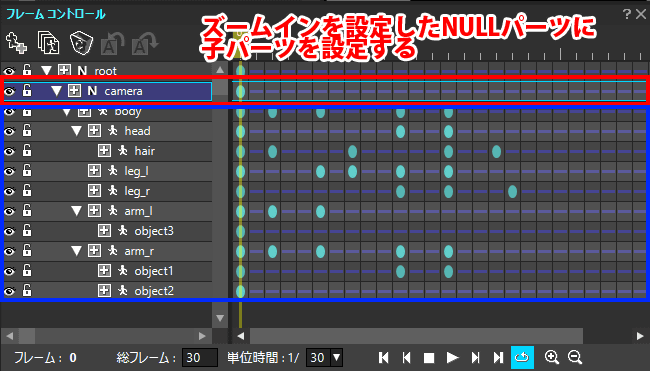Image resolution: width=650 pixels, height=371 pixels.
Task: Play the animation
Action: pos(452,357)
